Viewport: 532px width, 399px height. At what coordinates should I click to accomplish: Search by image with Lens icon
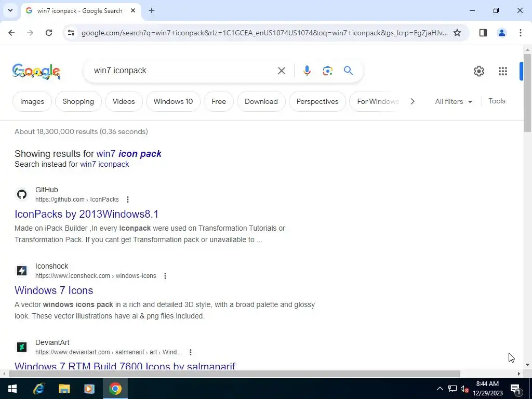click(x=327, y=71)
